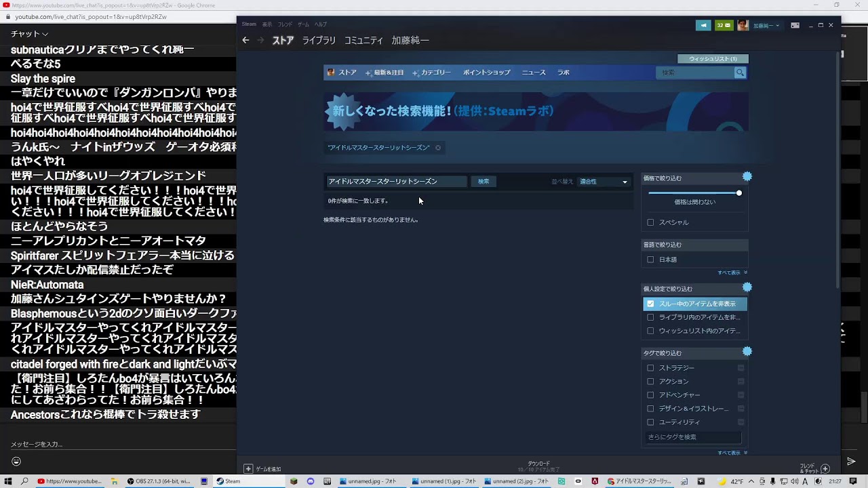Click Steam's forward navigation arrow
868x488 pixels.
(x=260, y=41)
